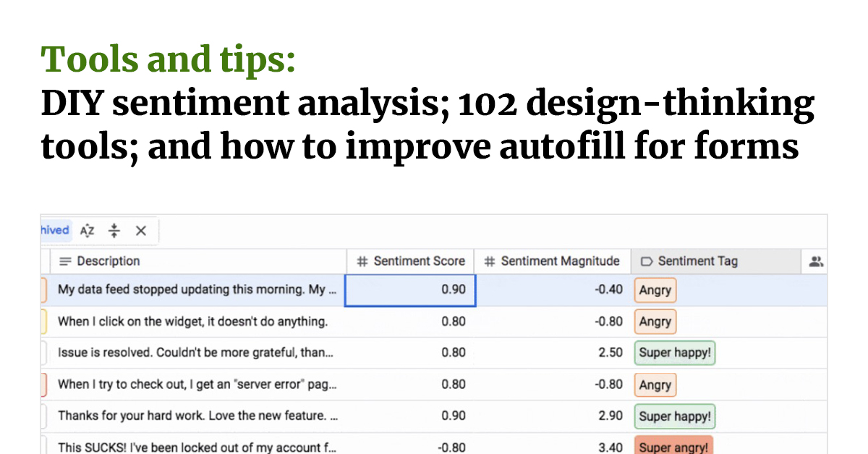Click the Super happy! tag on thanks row
The image size is (868, 454).
674,416
